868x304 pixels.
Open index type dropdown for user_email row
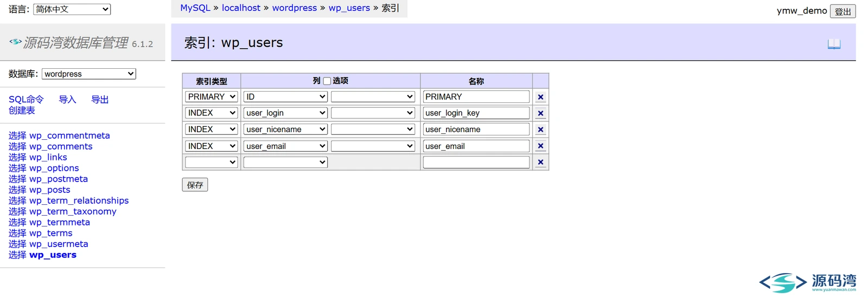212,146
